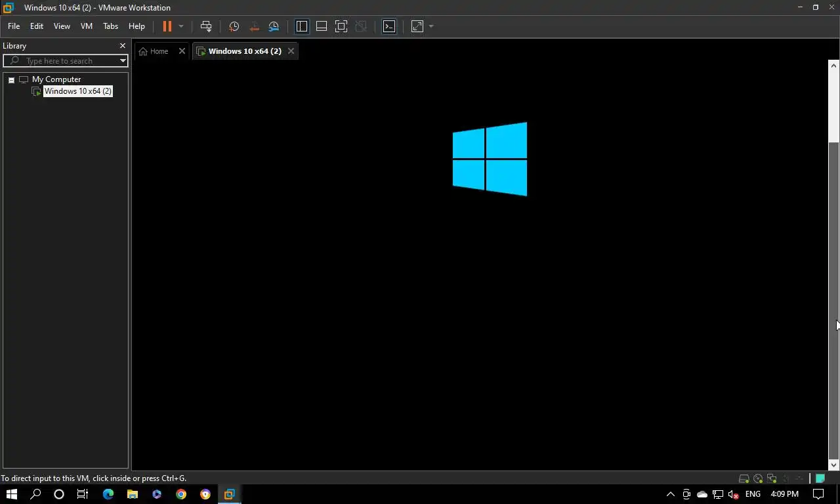
Task: Open the Help menu
Action: [136, 26]
